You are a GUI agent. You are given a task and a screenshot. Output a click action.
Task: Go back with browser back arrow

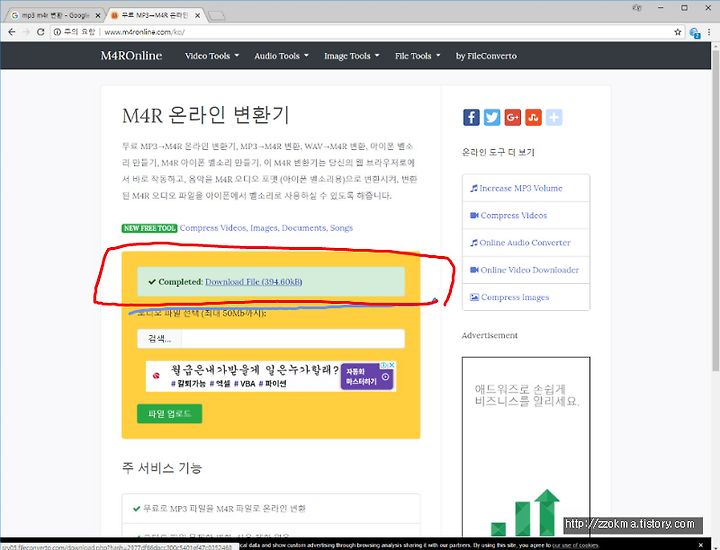[x=12, y=32]
